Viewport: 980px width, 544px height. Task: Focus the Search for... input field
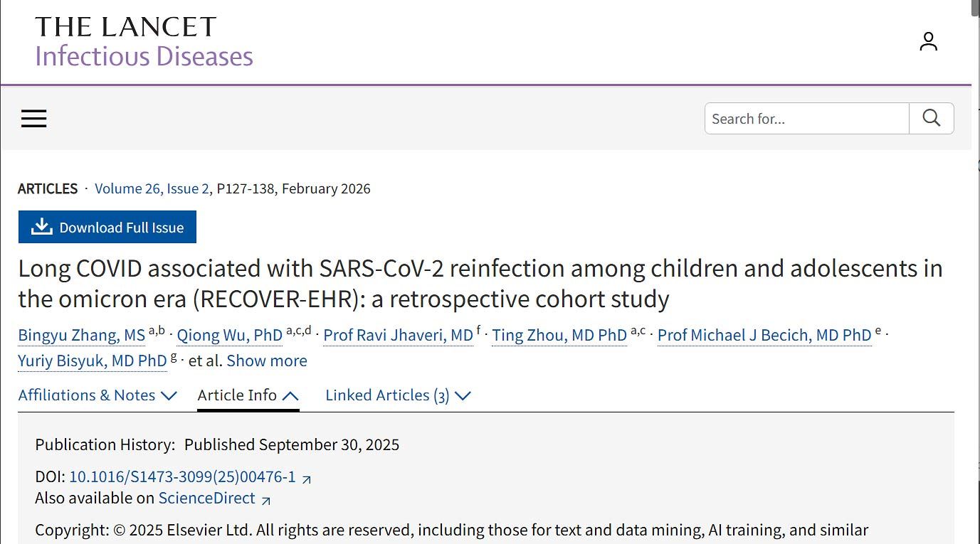[807, 119]
